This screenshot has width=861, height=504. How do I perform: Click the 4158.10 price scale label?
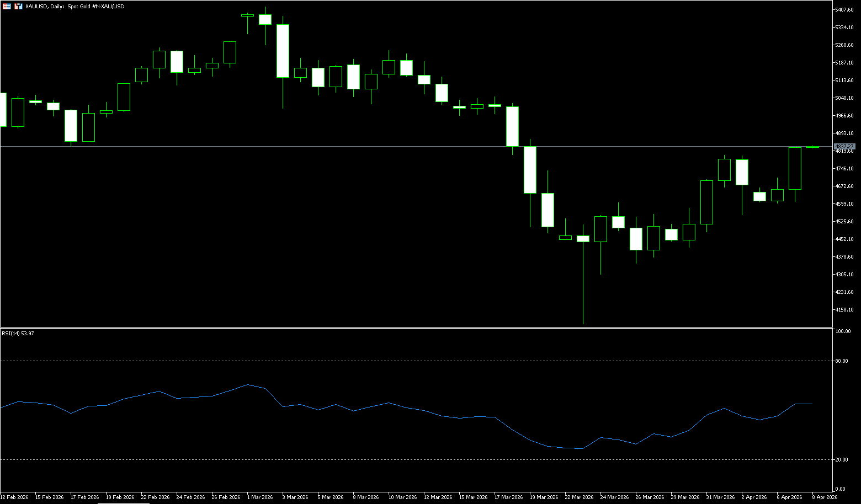(844, 310)
